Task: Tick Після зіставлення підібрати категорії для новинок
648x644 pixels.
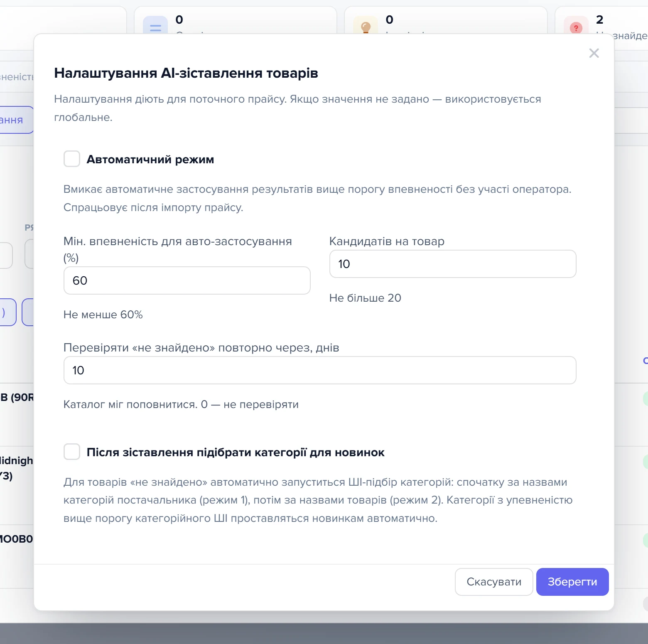Action: [72, 452]
